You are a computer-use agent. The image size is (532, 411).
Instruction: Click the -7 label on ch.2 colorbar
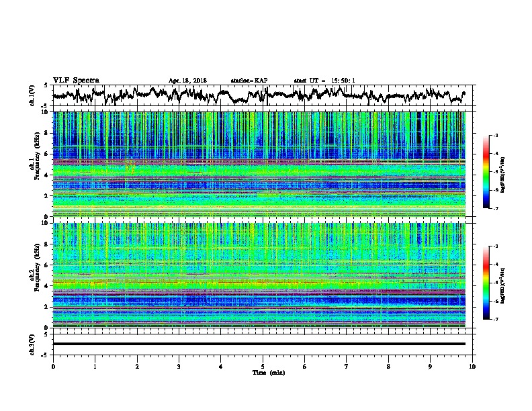[495, 319]
